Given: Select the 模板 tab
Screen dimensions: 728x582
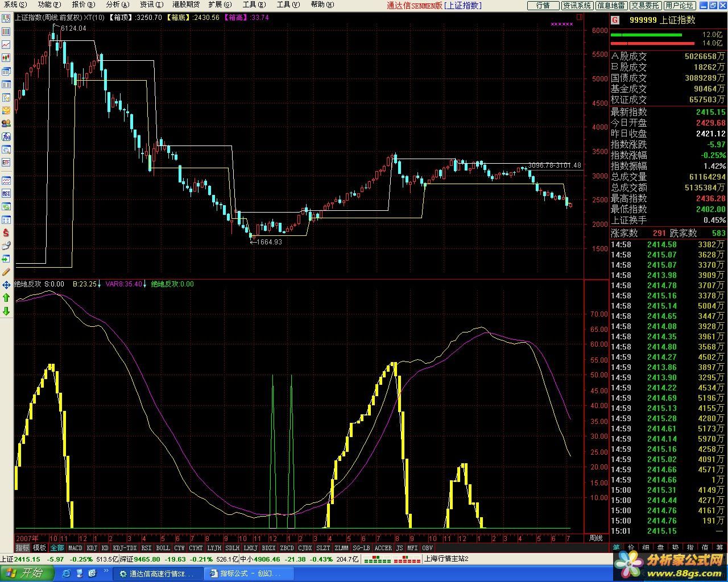Looking at the screenshot, I should [x=39, y=548].
